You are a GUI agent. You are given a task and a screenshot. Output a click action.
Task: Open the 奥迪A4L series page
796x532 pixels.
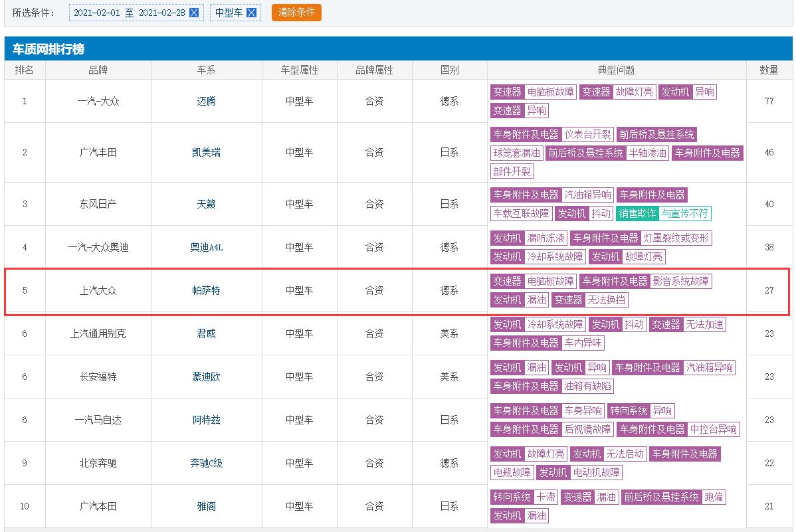coord(206,247)
